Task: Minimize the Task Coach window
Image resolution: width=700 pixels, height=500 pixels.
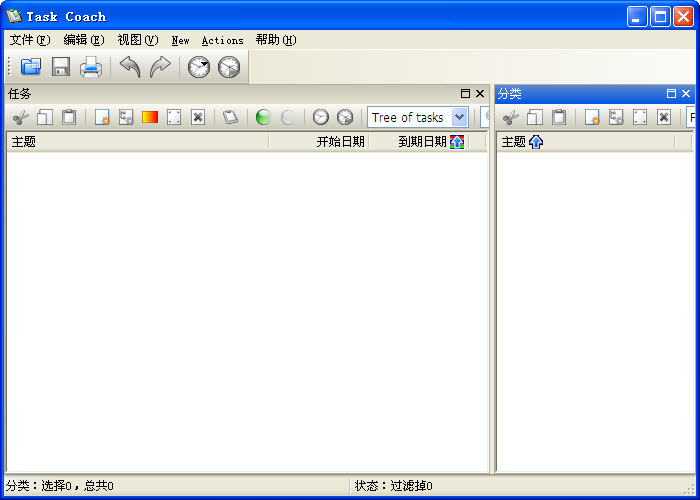Action: tap(637, 17)
